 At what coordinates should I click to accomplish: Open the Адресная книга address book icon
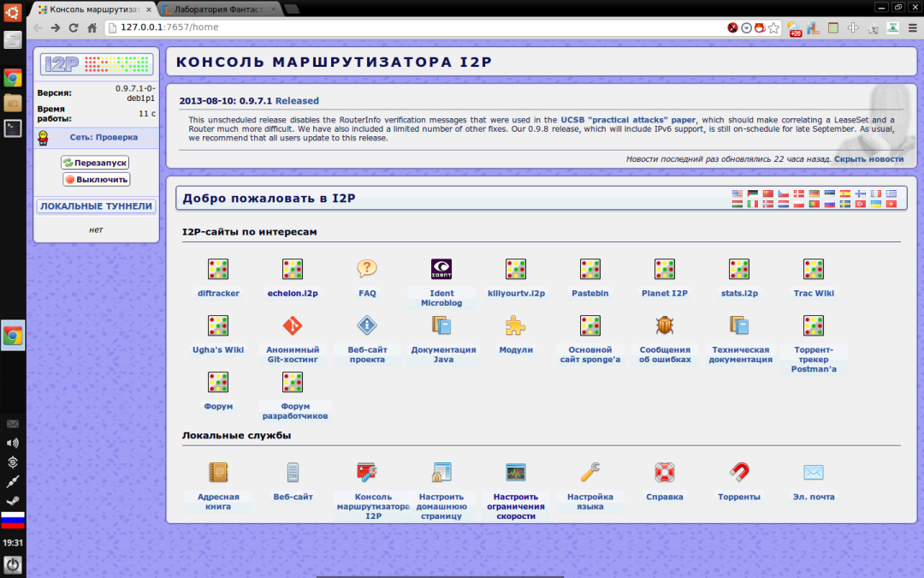218,472
